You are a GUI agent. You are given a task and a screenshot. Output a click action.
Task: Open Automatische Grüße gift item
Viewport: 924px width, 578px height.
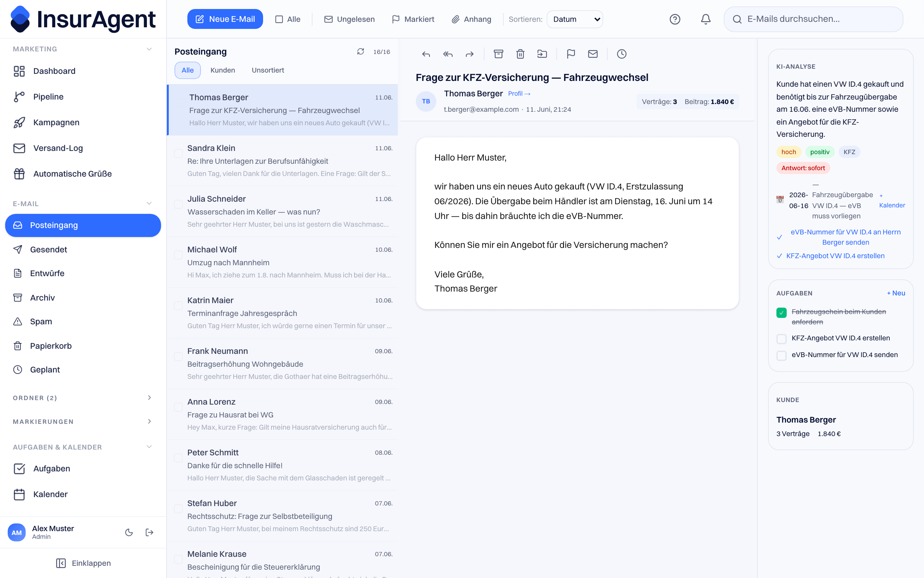click(83, 173)
